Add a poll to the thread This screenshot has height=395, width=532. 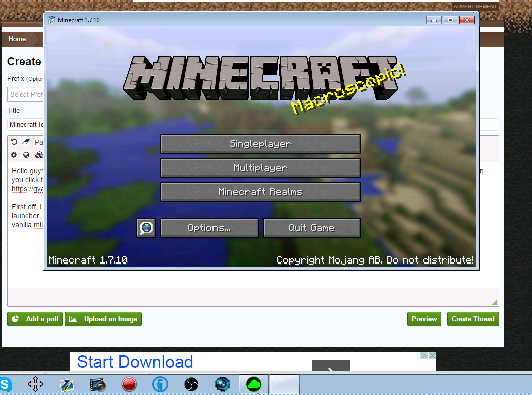point(35,319)
